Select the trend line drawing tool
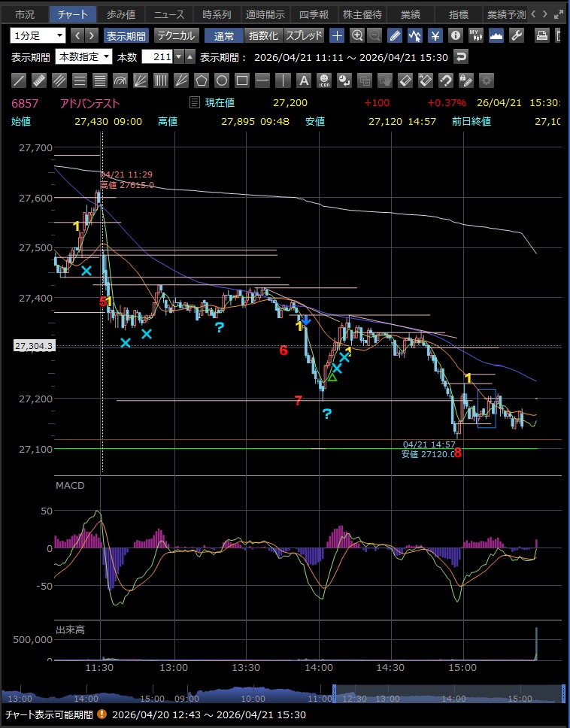 click(x=20, y=80)
